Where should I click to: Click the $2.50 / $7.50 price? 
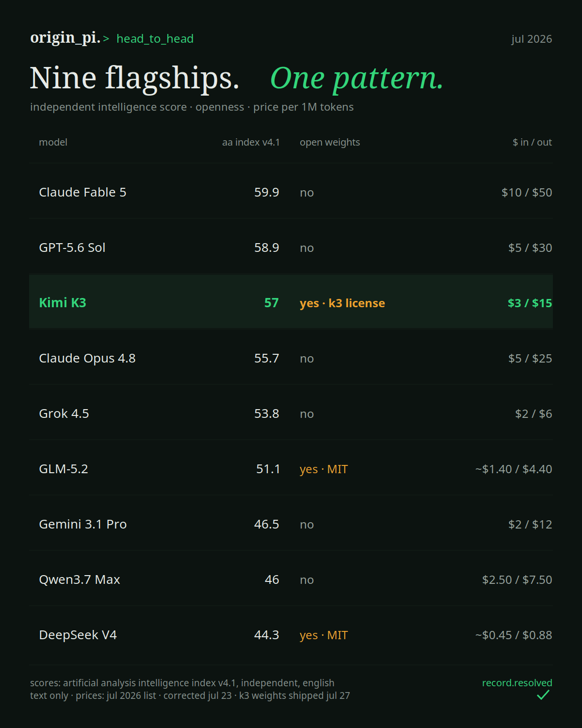coord(517,579)
